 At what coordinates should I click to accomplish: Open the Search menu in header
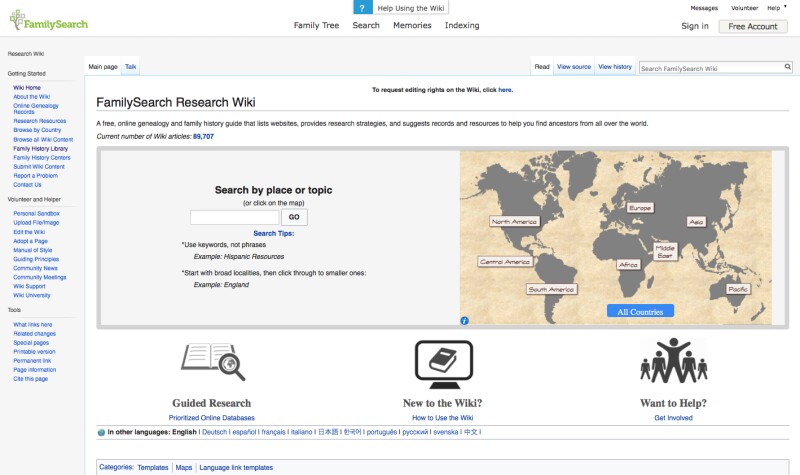[366, 25]
